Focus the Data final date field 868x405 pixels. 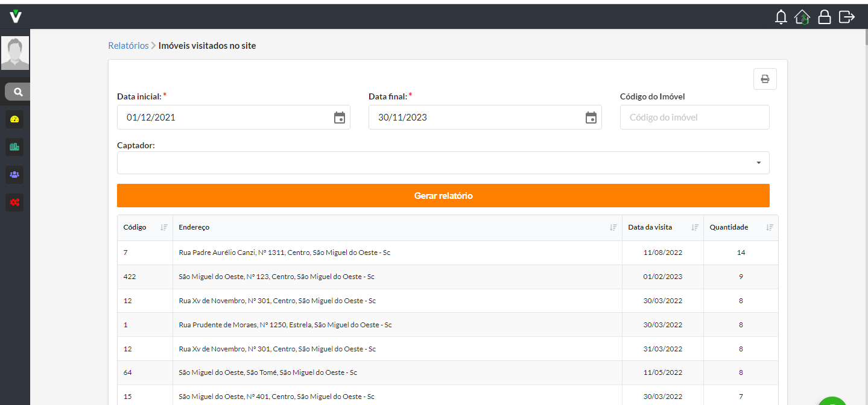(485, 118)
